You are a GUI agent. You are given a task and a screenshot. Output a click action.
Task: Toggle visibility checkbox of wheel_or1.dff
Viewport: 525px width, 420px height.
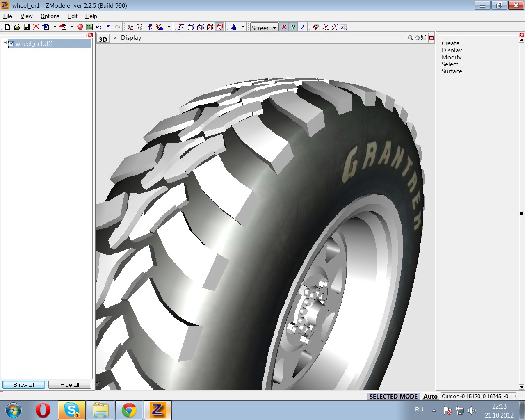click(11, 43)
